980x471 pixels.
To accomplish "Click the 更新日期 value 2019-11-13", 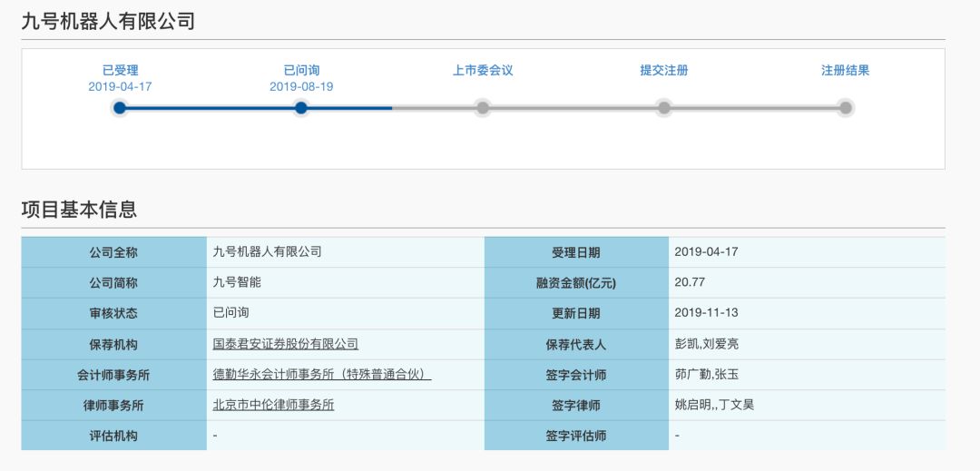I will click(706, 313).
